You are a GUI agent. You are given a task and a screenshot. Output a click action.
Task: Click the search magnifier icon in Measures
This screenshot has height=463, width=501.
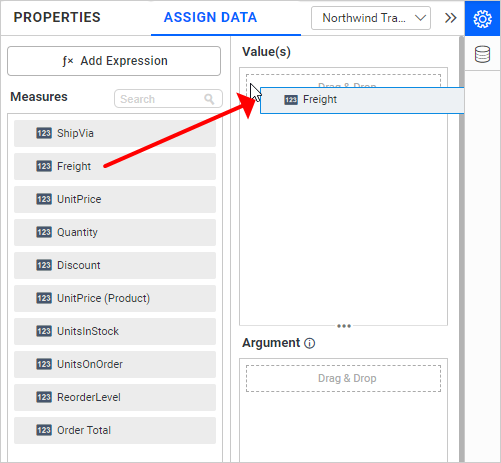pos(209,99)
